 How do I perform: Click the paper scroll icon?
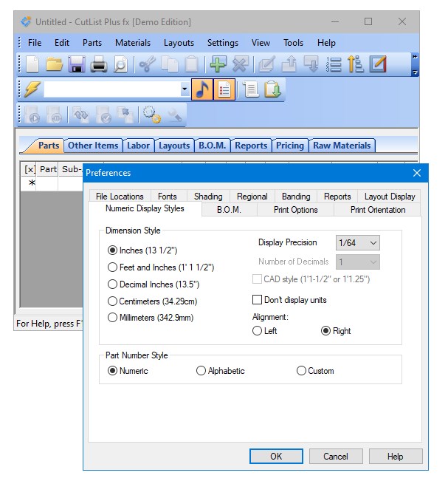point(251,89)
